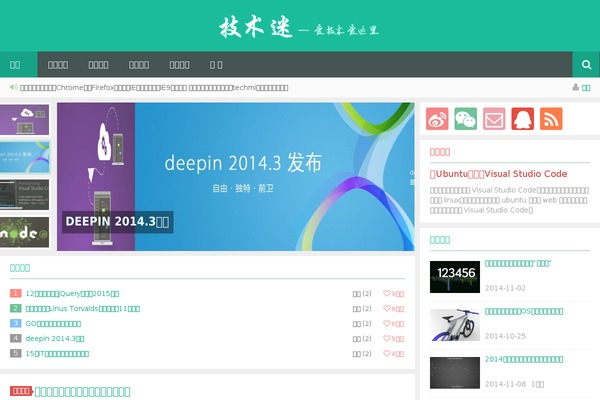Open comments (2) for Linus Torvalds article
The width and height of the screenshot is (600, 400).
tap(362, 309)
